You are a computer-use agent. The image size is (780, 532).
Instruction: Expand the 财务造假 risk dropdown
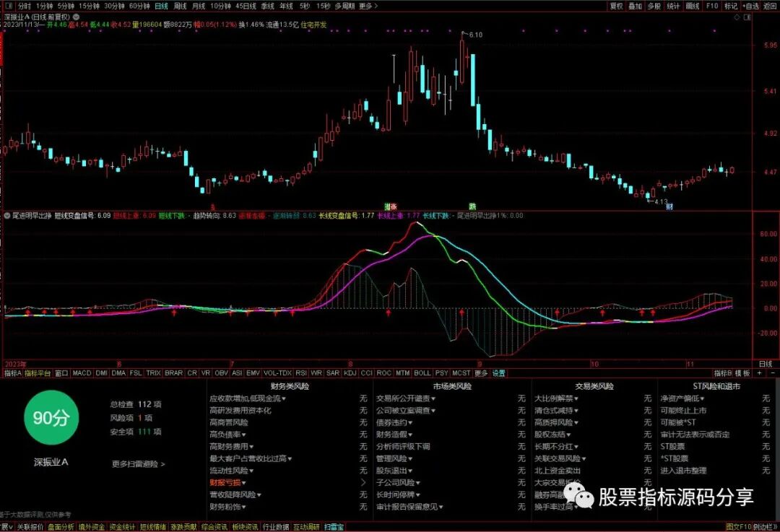point(394,435)
